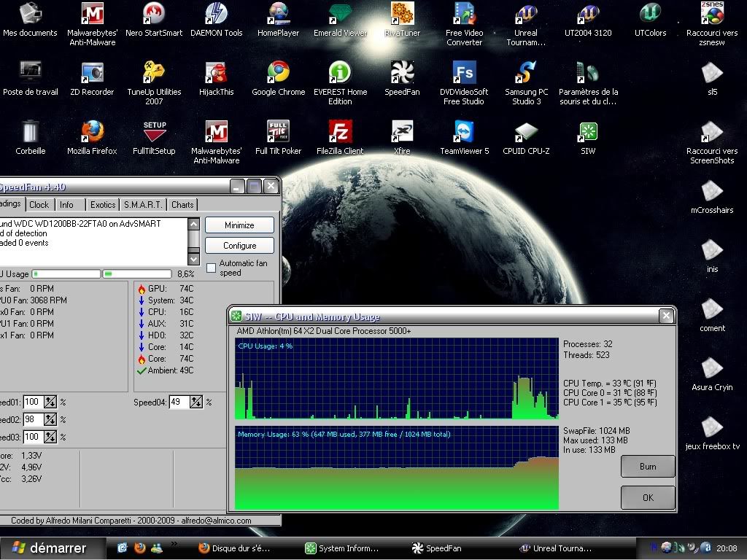Click the Configure button in SpeedFan
Viewport: 747px width, 560px height.
239,246
